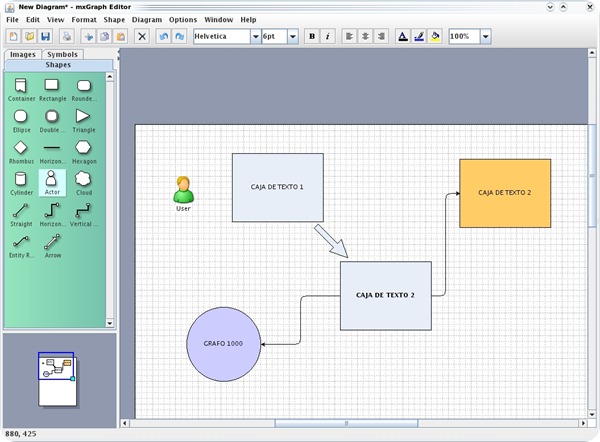This screenshot has height=442, width=600.
Task: Click the Hexagon shape icon
Action: coord(84,148)
